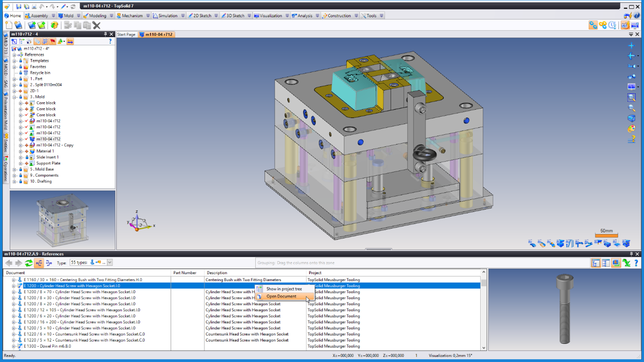644x362 pixels.
Task: Choose Open Document from the context menu
Action: (281, 296)
